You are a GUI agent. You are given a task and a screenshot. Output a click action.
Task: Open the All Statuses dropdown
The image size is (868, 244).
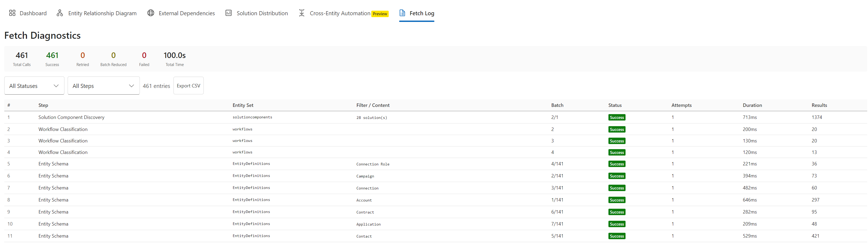[x=34, y=86]
